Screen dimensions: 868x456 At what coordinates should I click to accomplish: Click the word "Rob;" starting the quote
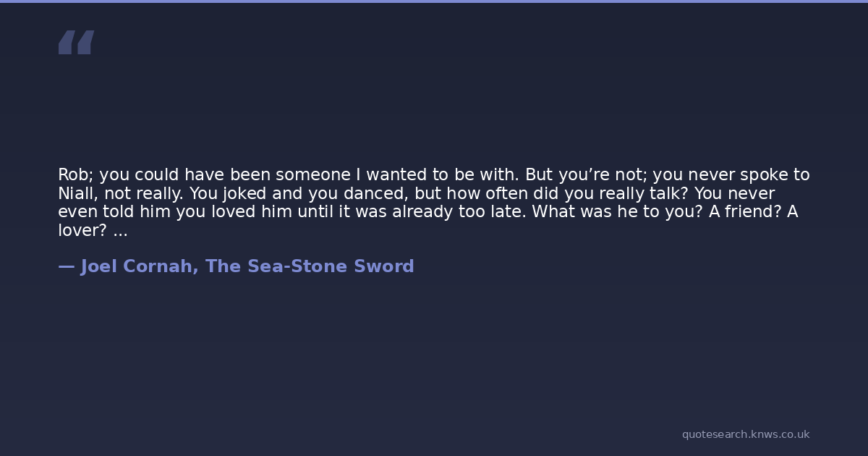pos(75,175)
